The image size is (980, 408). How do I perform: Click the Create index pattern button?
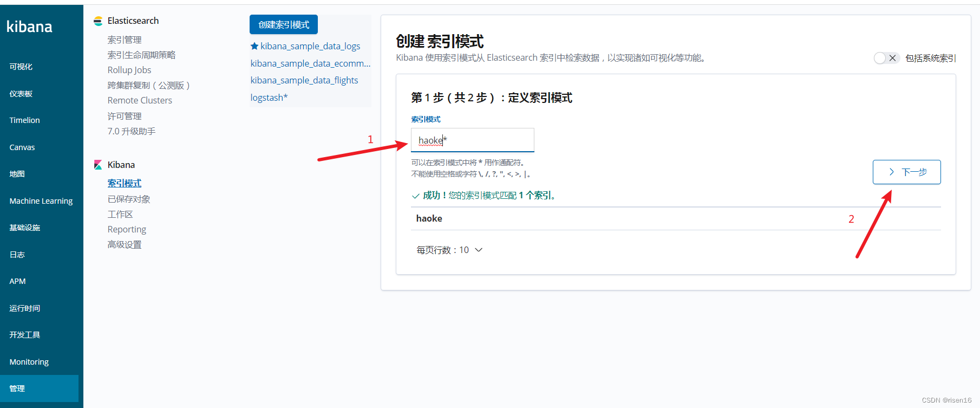284,24
